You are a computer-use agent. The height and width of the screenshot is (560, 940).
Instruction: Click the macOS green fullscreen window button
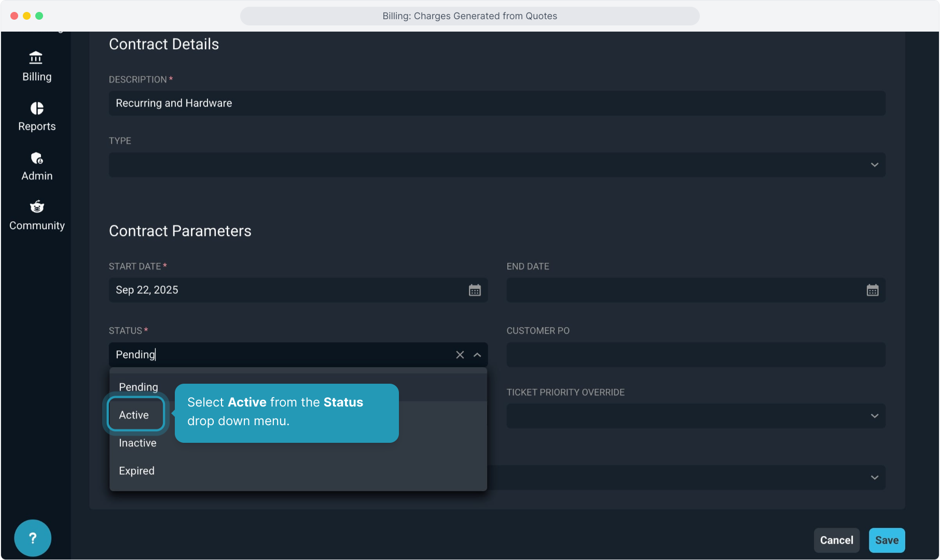(39, 16)
